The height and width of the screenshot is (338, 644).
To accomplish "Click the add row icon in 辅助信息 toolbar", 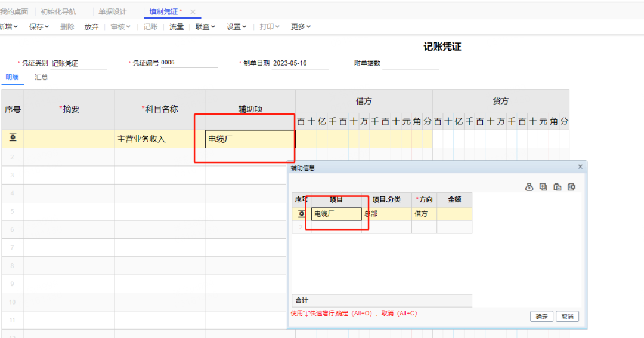I will click(x=543, y=187).
